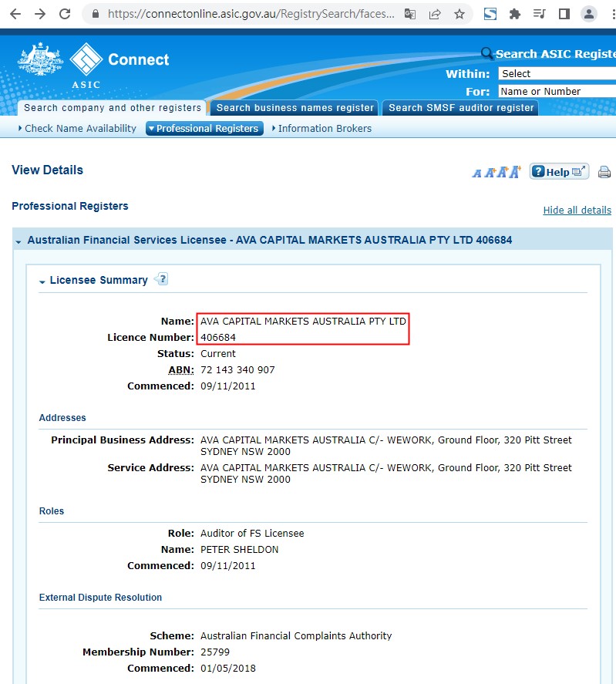
Task: Open the media control playlist icon
Action: pyautogui.click(x=539, y=14)
